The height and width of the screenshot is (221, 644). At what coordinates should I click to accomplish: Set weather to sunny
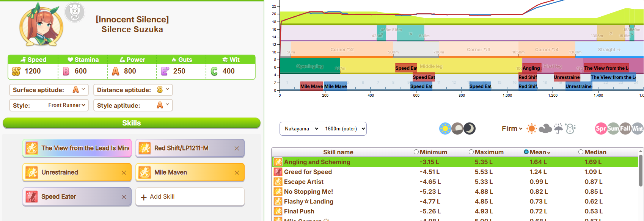[532, 129]
